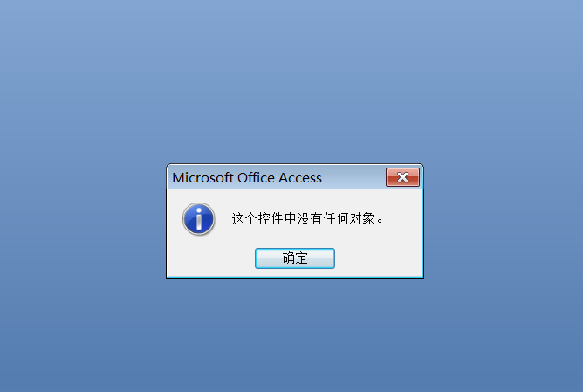Click the empty blue background above the dialog
Viewport: 583px width, 392px height.
pos(291,82)
